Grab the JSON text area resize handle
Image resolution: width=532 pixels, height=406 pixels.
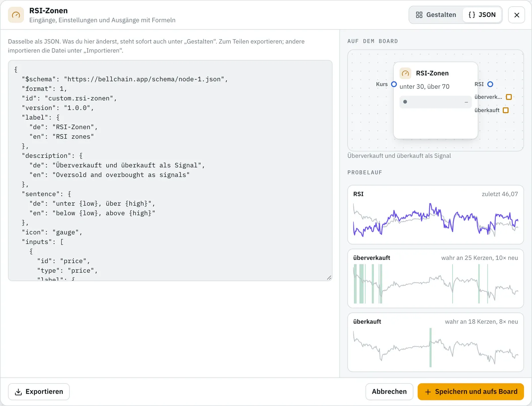pyautogui.click(x=329, y=277)
